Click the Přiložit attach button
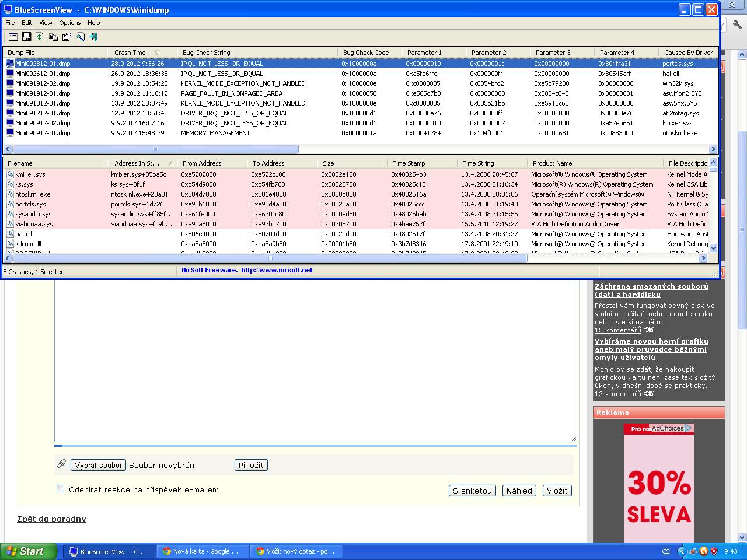 pyautogui.click(x=251, y=465)
